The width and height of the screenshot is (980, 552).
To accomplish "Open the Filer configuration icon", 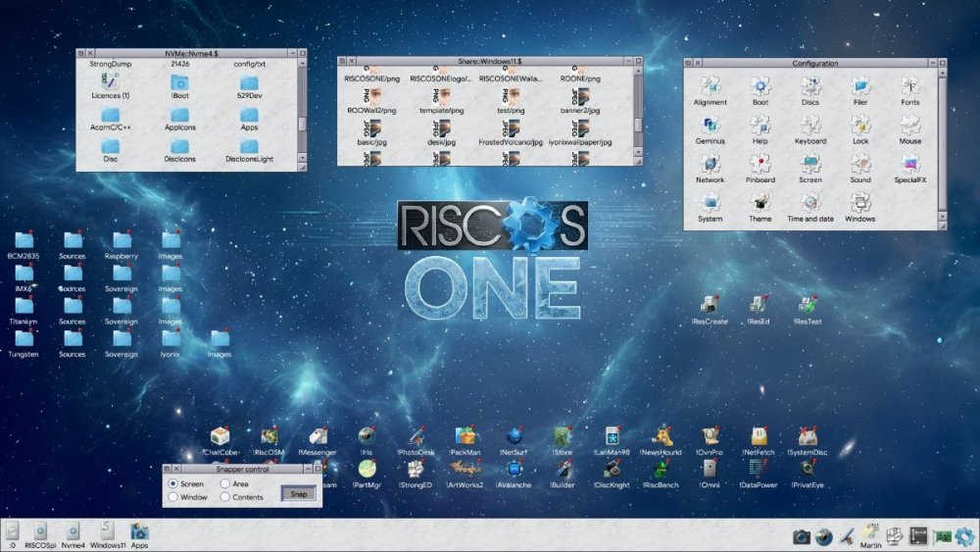I will (860, 90).
